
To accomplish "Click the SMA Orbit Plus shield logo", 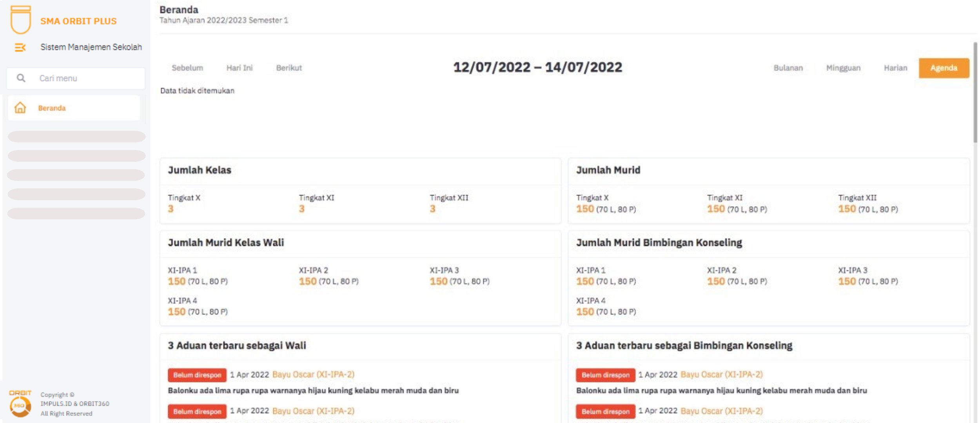I will 20,20.
